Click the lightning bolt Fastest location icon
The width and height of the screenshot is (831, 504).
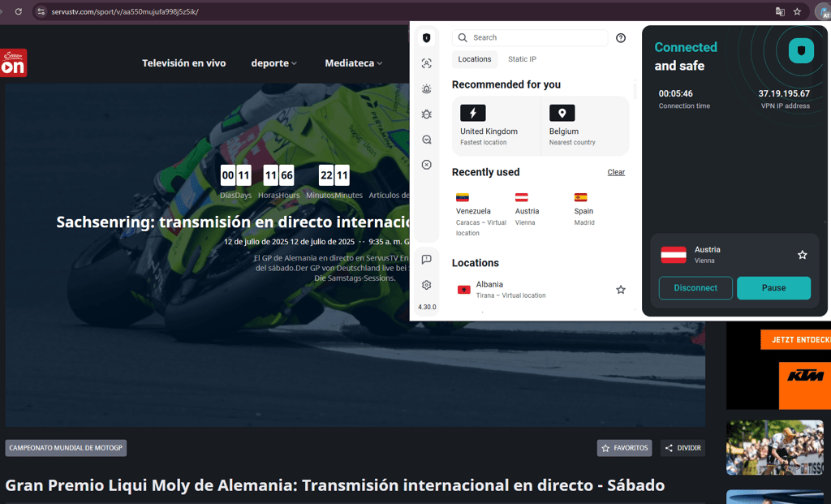click(473, 113)
